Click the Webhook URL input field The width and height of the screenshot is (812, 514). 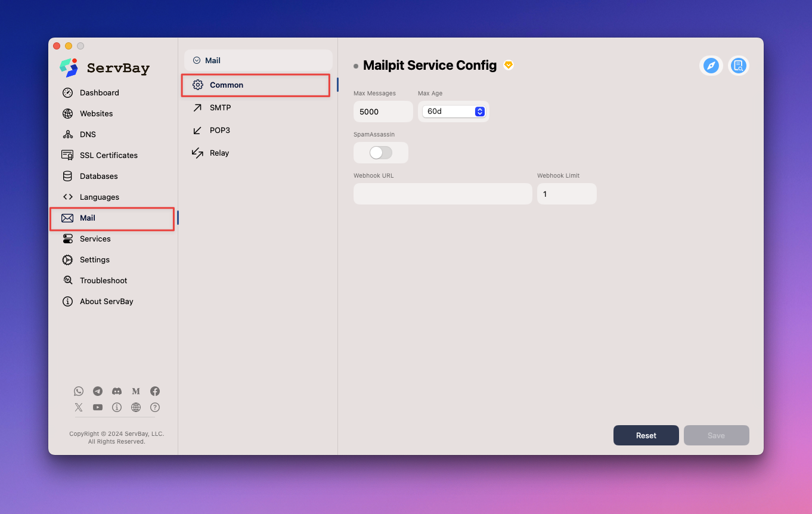pyautogui.click(x=443, y=194)
